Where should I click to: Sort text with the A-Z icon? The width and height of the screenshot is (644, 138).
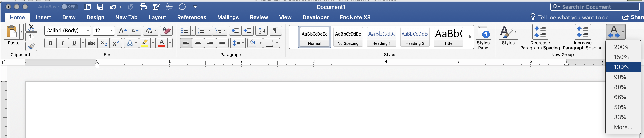coord(261,31)
